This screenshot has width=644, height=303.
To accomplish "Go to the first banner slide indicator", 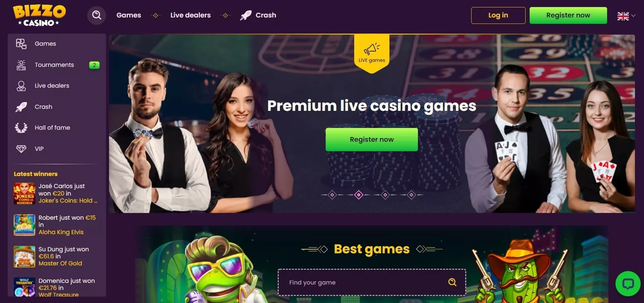I will (x=332, y=195).
